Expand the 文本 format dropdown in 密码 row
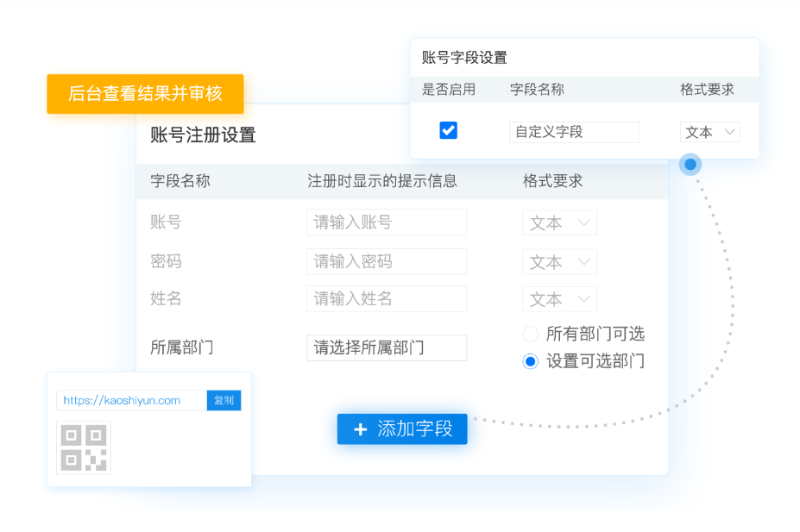 click(x=559, y=261)
